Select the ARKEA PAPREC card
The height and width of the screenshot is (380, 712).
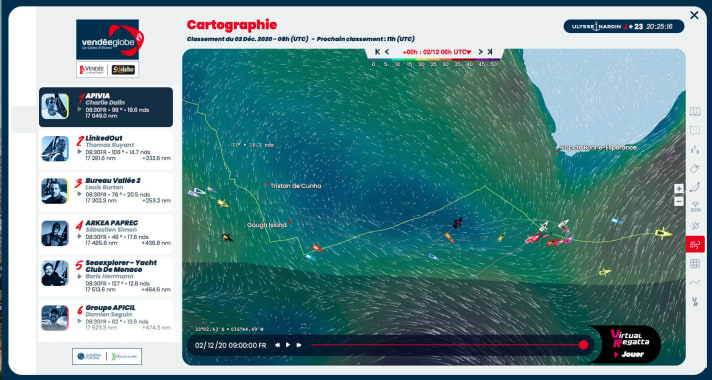point(106,234)
